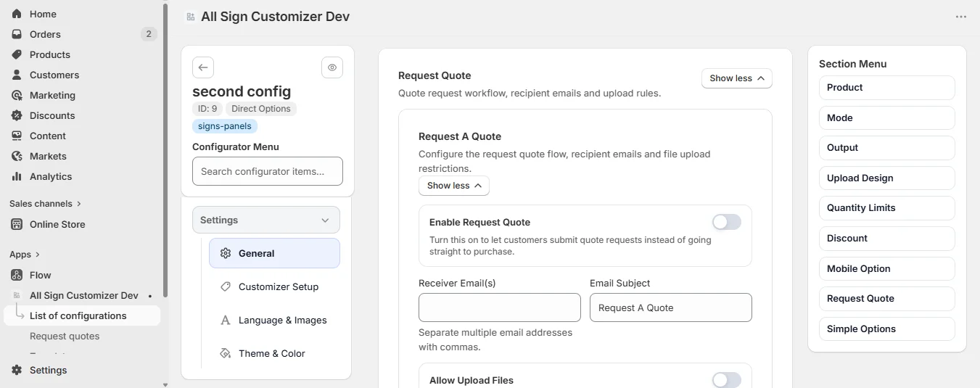Click the Content image icon
This screenshot has width=980, height=388.
pos(17,136)
